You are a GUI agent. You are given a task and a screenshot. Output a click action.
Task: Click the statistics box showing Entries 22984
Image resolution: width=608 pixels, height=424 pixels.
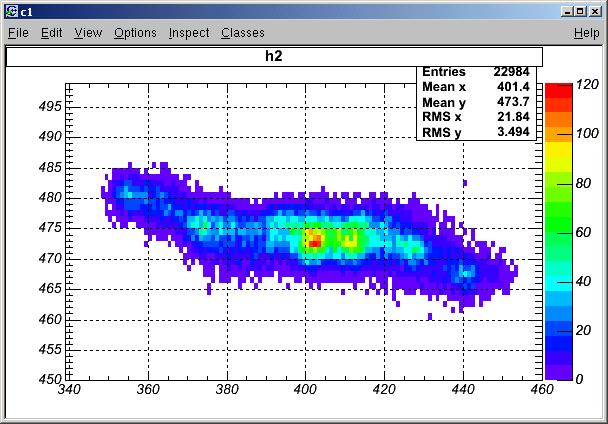[476, 103]
